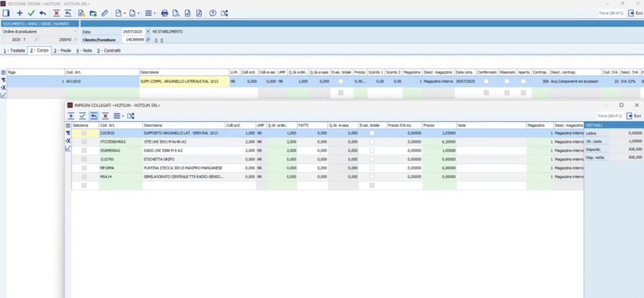
Task: Click the magnifier lookup next to Cliente/Fornitore code
Action: [x=149, y=40]
